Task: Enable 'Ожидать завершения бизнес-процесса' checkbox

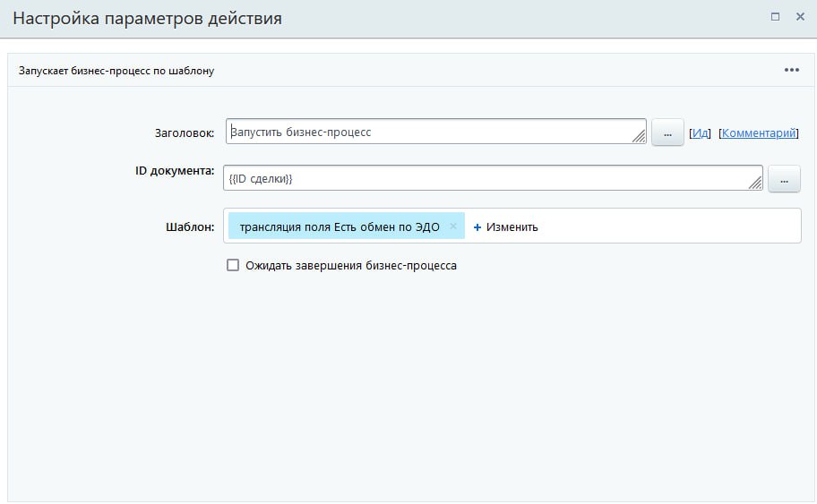Action: point(233,265)
